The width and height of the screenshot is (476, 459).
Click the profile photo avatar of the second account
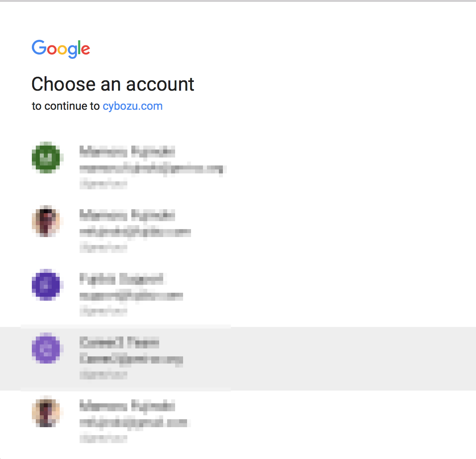[x=46, y=221]
